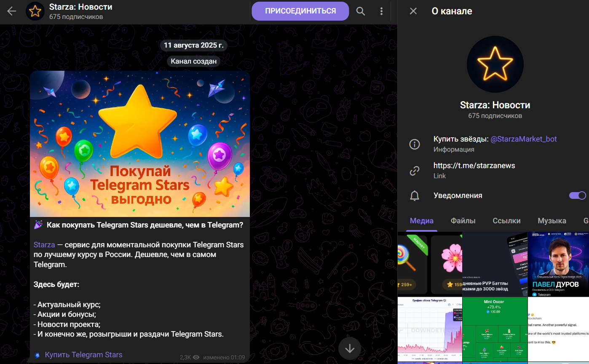Click the Starza: Новости header title
This screenshot has width=589, height=364.
[x=81, y=7]
